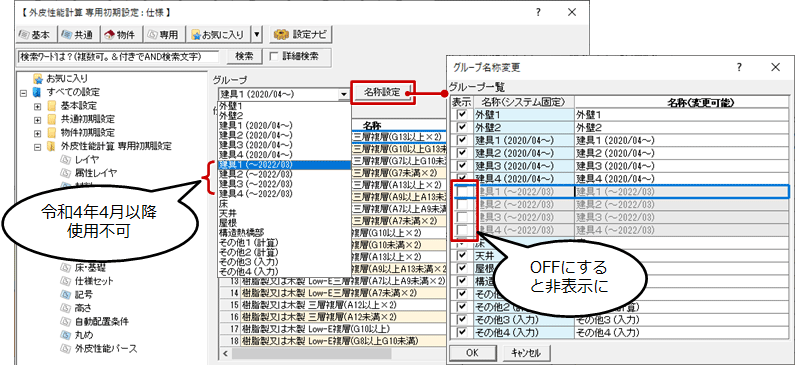Image resolution: width=795 pixels, height=365 pixels.
Task: Launch 設定ナビ from the toolbar
Action: [301, 35]
